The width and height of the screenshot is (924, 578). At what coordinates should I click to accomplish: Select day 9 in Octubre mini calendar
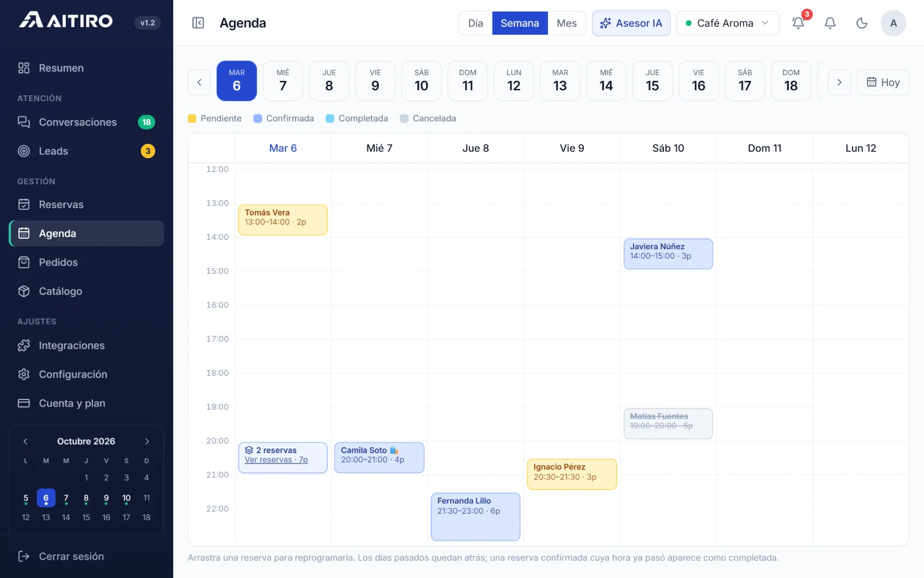tap(106, 498)
